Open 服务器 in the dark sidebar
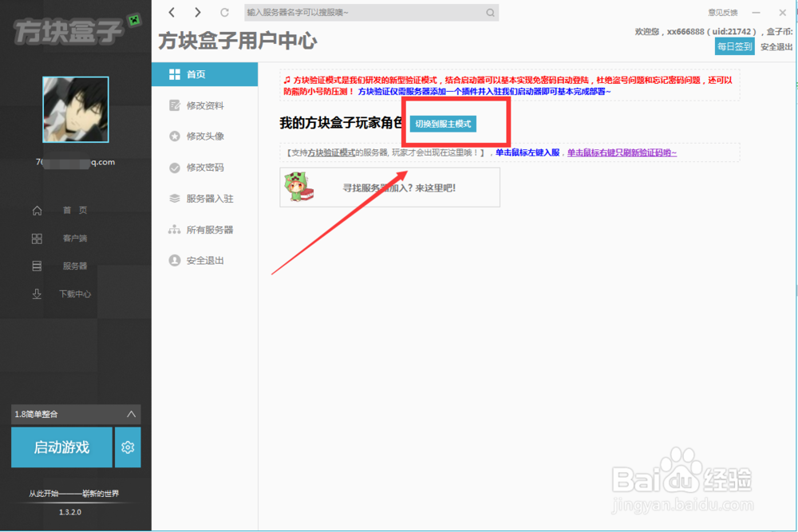Image resolution: width=798 pixels, height=532 pixels. pos(75,266)
